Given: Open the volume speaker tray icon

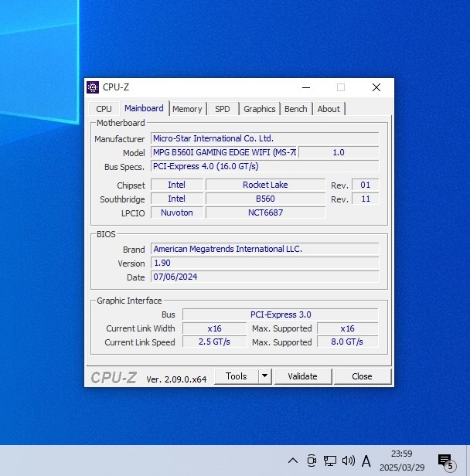Looking at the screenshot, I should pyautogui.click(x=349, y=461).
